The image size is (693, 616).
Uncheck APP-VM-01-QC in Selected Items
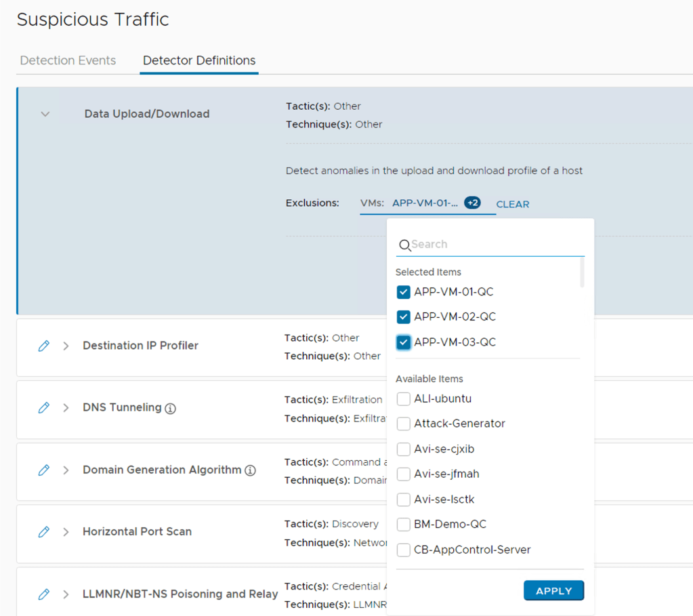[x=404, y=292]
